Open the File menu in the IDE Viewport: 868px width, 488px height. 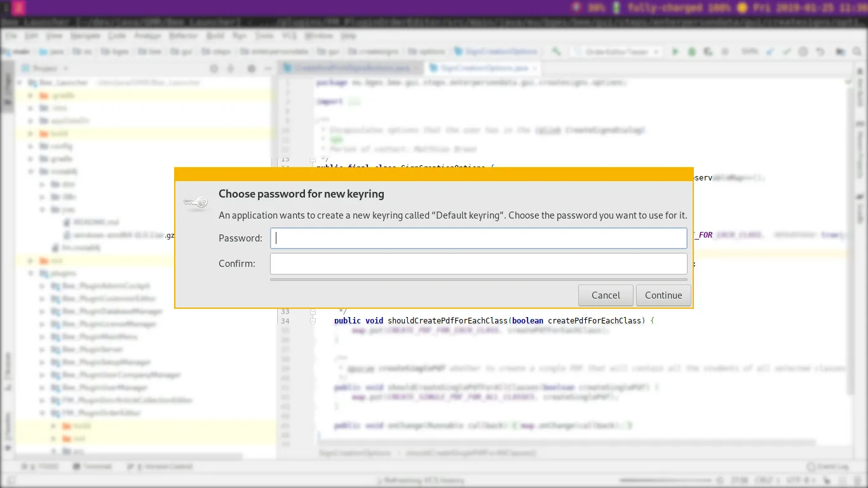10,36
